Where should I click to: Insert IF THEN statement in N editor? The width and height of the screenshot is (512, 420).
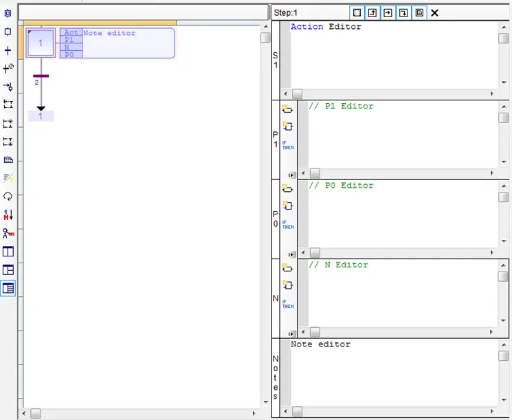288,304
